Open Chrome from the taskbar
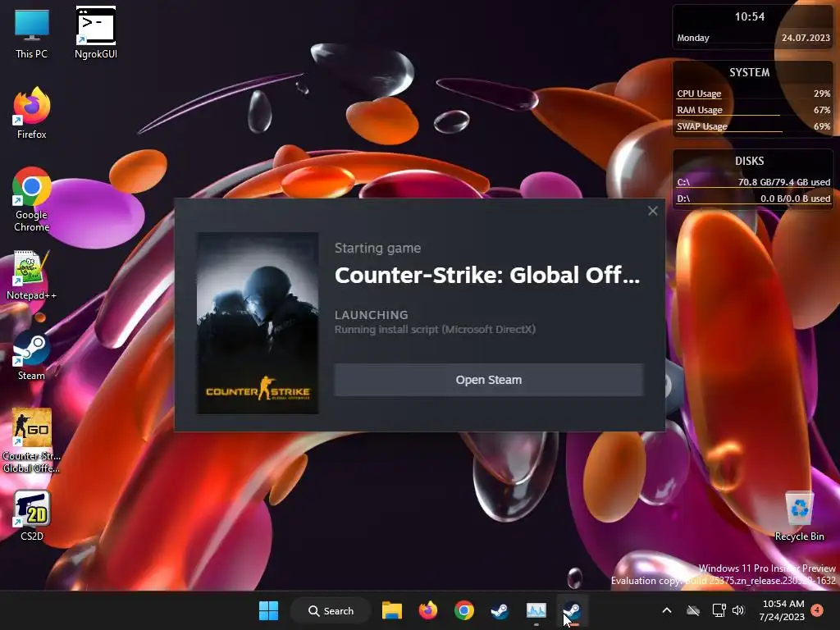Screen dimensions: 840x630 click(464, 610)
